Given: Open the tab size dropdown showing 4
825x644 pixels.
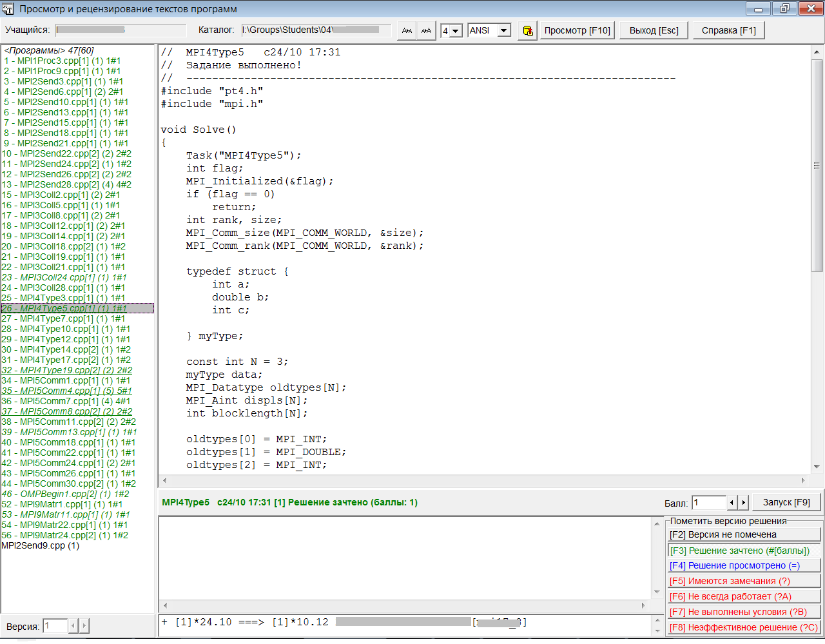Looking at the screenshot, I should tap(456, 31).
